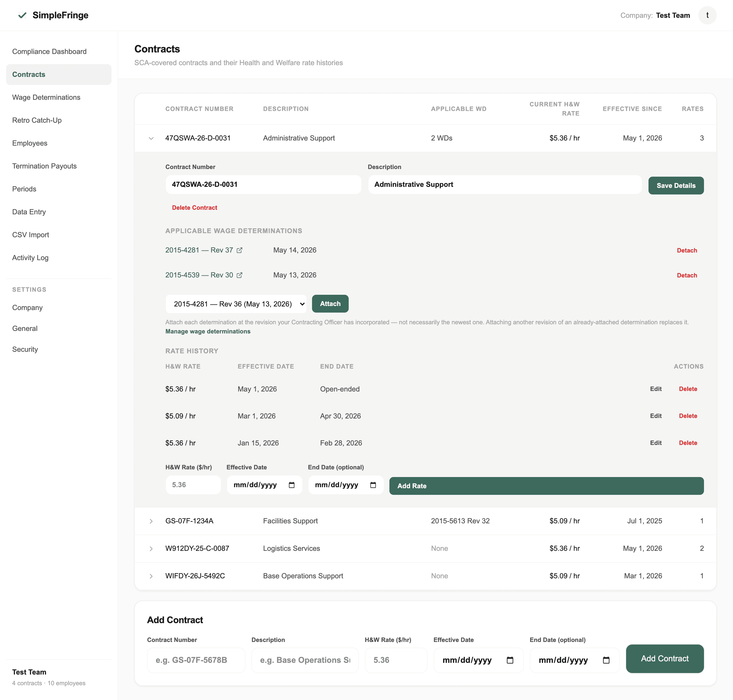Open CSV Import page
The width and height of the screenshot is (733, 700).
click(x=59, y=235)
